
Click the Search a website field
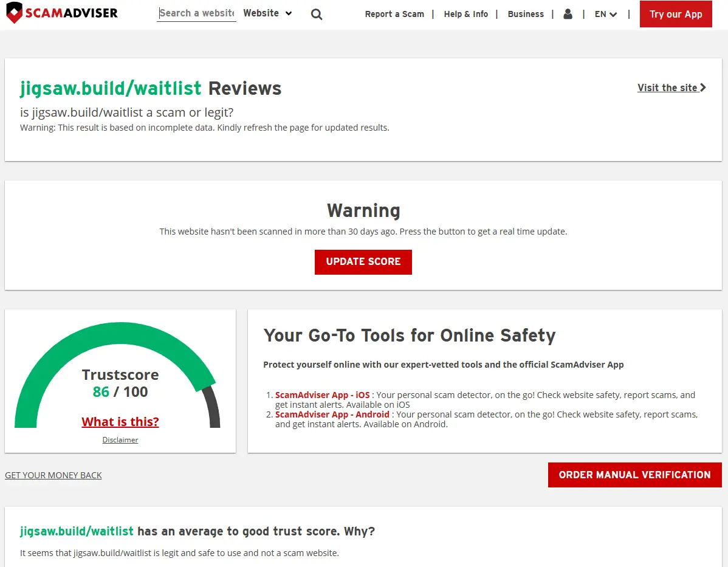point(196,13)
